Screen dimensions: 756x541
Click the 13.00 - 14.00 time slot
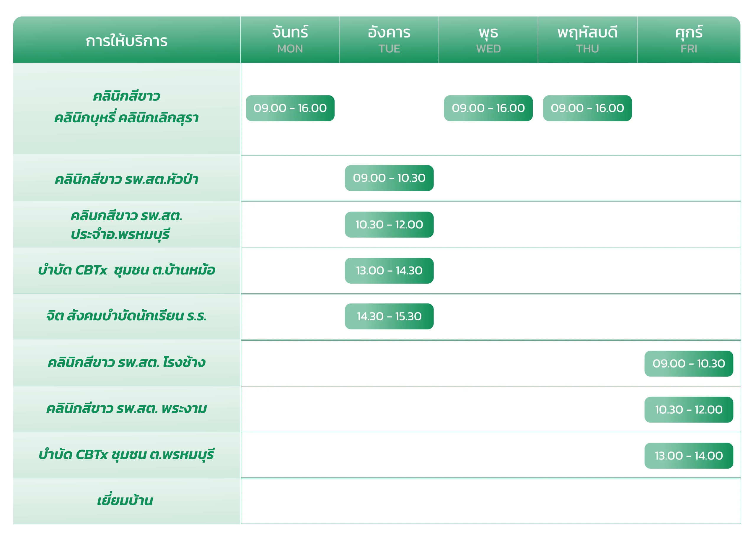(688, 455)
